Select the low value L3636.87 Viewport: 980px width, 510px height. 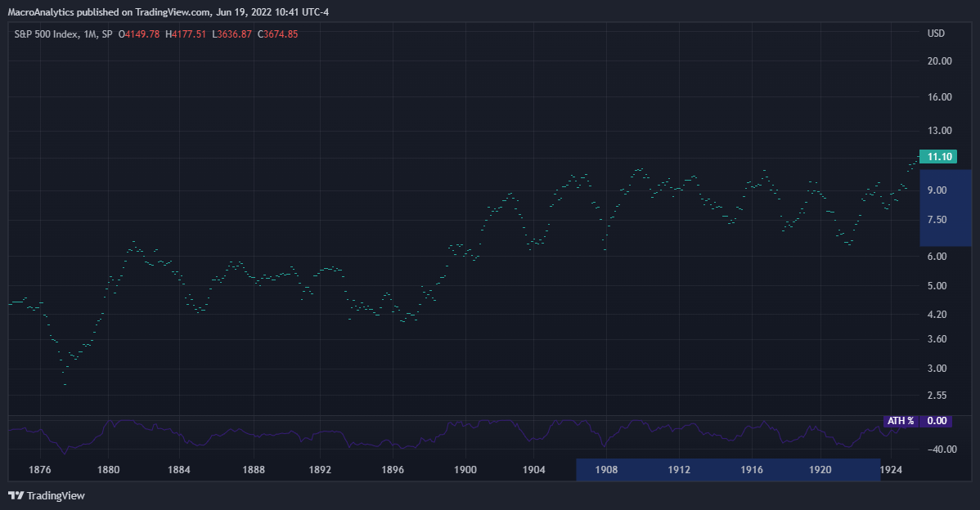(232, 34)
